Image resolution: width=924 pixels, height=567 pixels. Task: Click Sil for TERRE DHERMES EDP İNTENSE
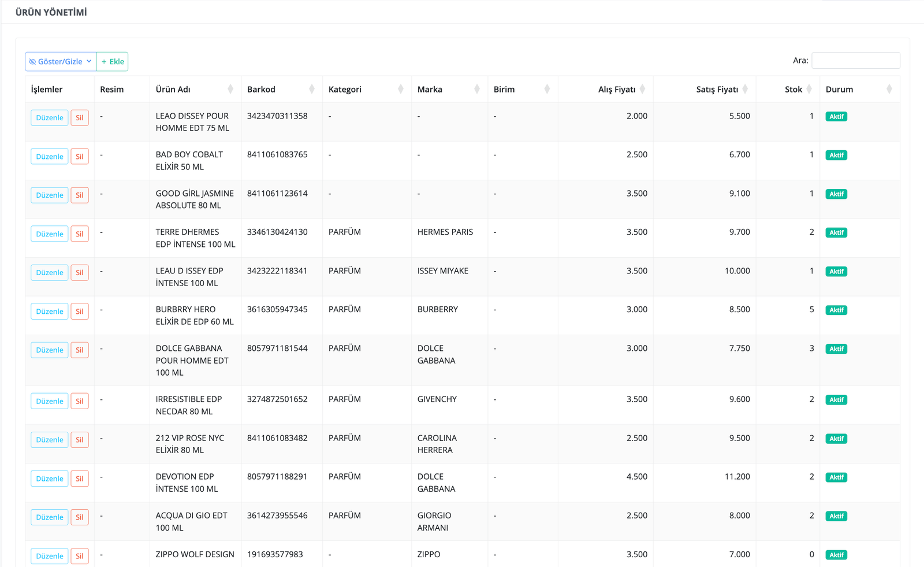(x=80, y=234)
